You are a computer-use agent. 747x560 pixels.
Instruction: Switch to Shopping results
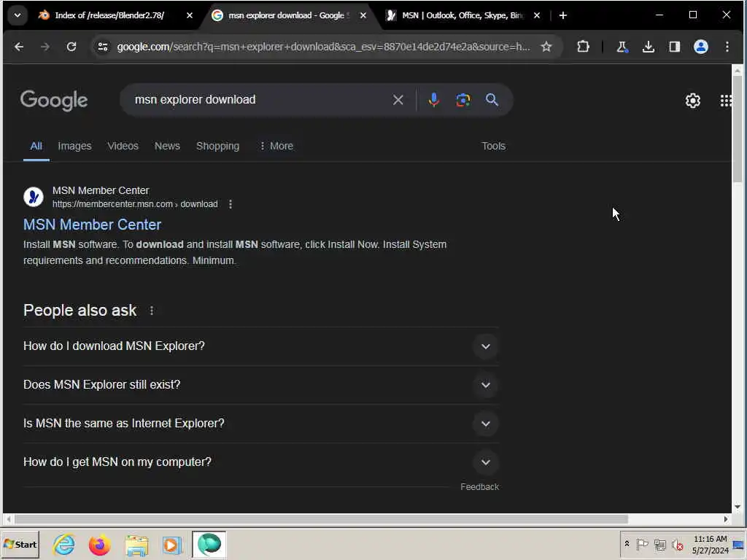coord(217,146)
